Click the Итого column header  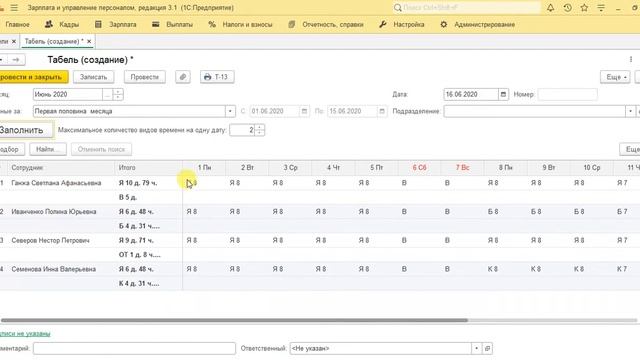149,168
